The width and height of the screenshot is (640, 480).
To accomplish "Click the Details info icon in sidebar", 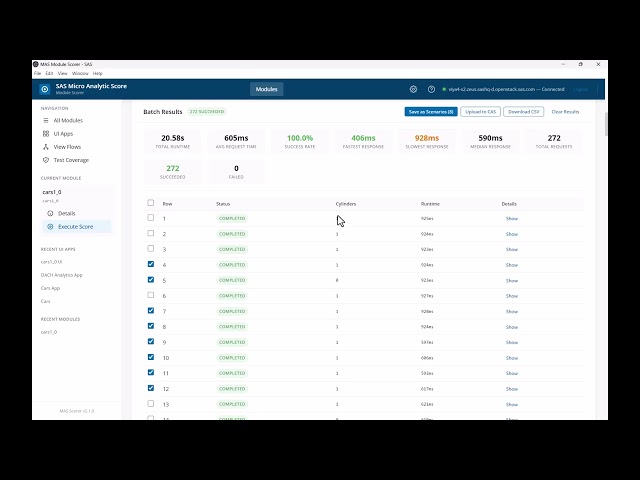I will 50,213.
